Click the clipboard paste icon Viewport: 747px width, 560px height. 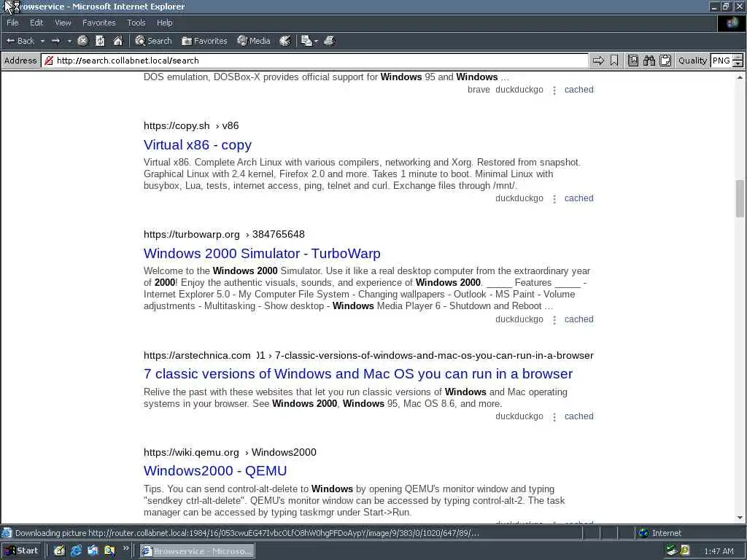tap(665, 61)
